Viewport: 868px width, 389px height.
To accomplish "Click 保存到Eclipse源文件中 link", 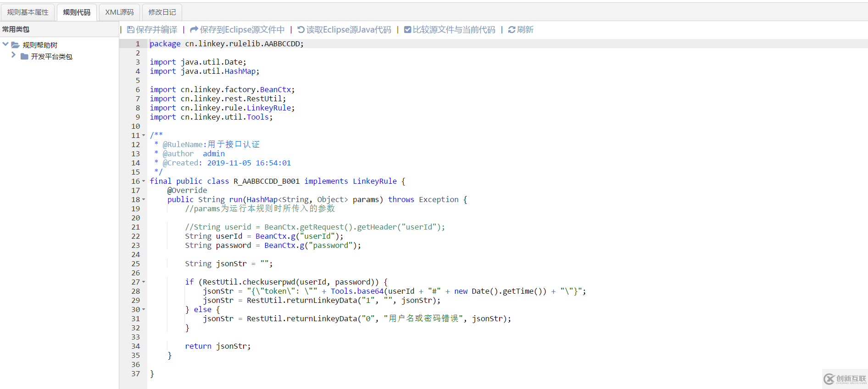I will [242, 30].
